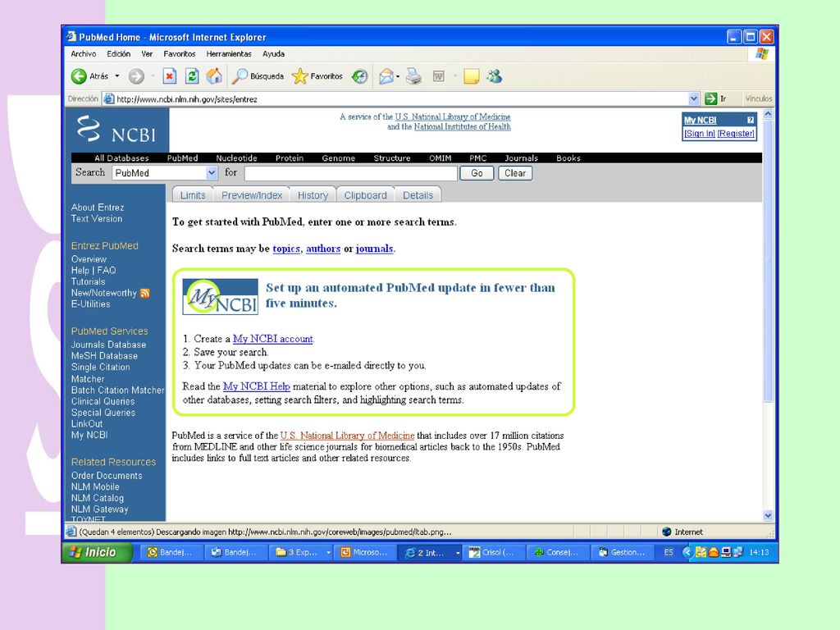This screenshot has height=630, width=840.
Task: Open the Atrás history dropdown arrow
Action: pos(116,76)
